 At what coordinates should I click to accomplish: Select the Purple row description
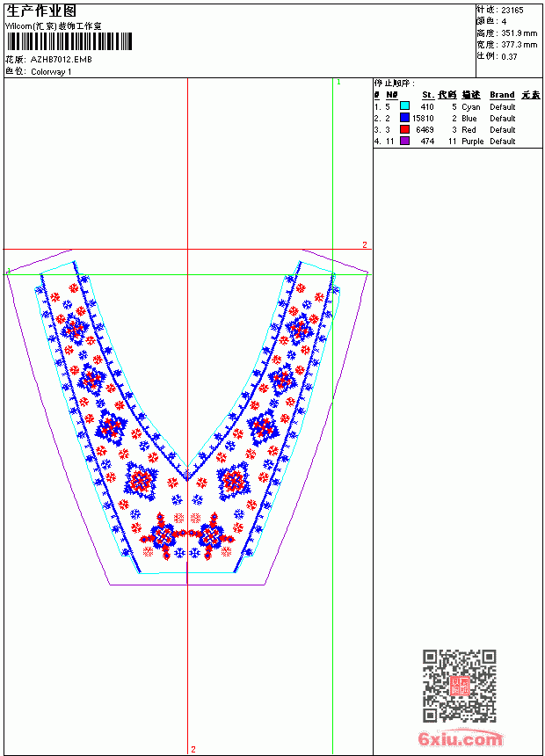click(x=472, y=142)
